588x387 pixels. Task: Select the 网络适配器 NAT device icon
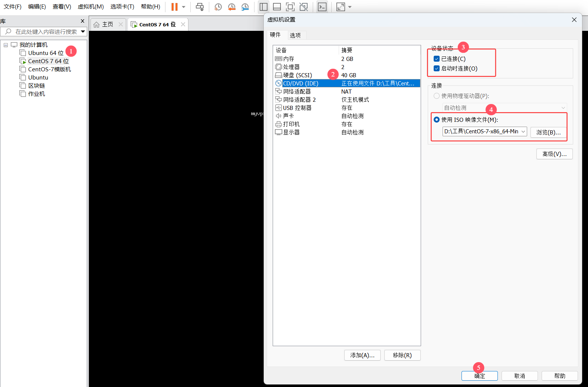point(279,91)
